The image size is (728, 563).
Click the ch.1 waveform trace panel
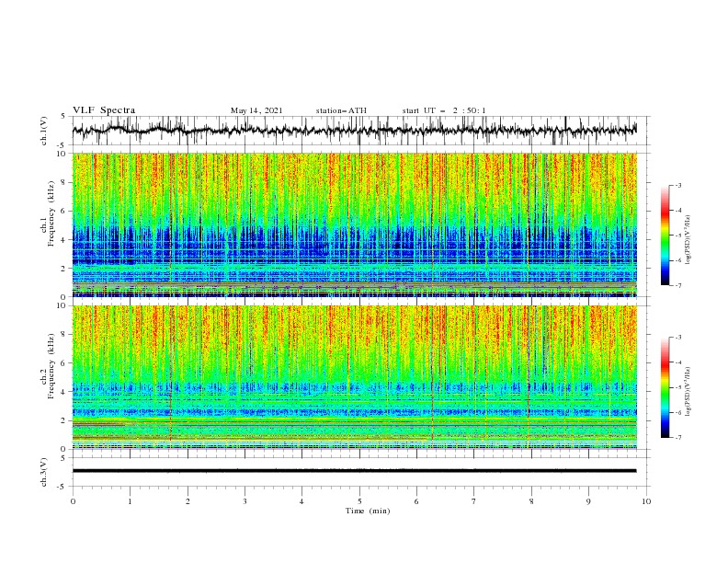[x=361, y=131]
